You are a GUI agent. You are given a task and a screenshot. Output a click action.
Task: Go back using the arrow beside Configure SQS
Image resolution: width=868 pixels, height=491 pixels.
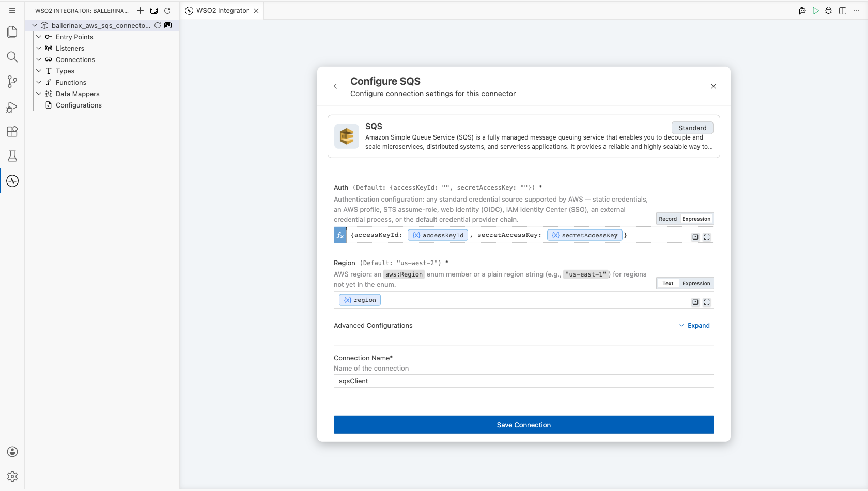click(x=335, y=86)
